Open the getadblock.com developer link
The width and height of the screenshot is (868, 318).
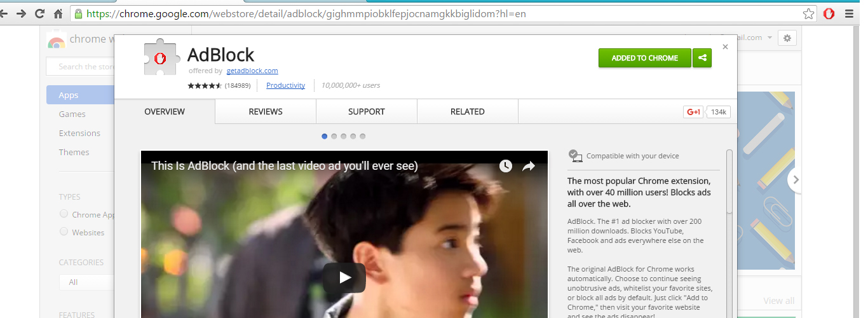click(x=252, y=71)
